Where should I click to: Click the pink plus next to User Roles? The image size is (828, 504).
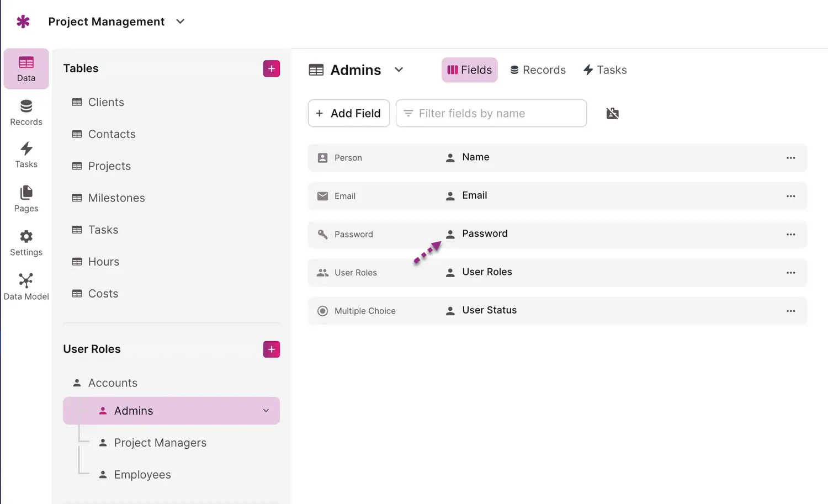click(x=271, y=349)
